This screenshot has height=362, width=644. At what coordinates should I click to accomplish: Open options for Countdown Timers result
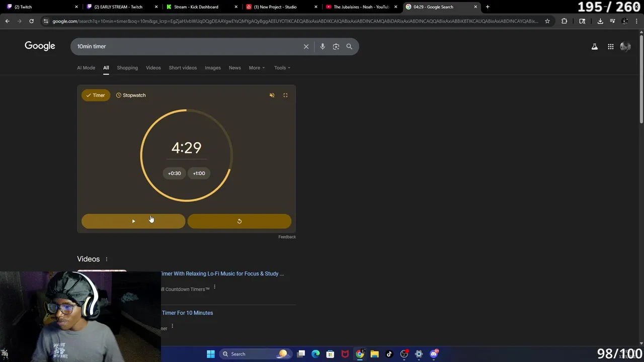(x=214, y=287)
